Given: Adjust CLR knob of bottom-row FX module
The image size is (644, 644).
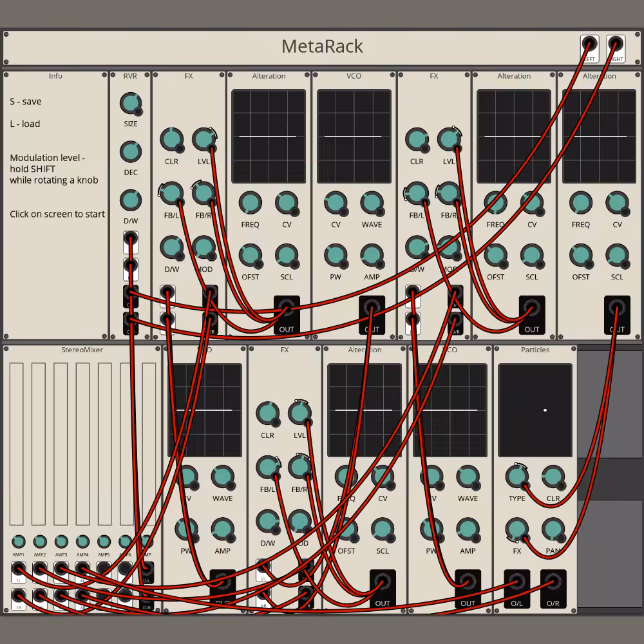Looking at the screenshot, I should [267, 413].
